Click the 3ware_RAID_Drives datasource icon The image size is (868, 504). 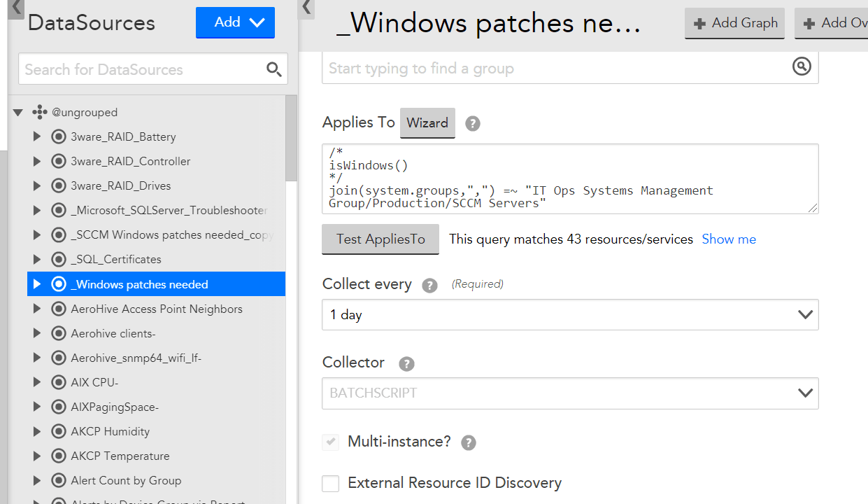pos(59,185)
